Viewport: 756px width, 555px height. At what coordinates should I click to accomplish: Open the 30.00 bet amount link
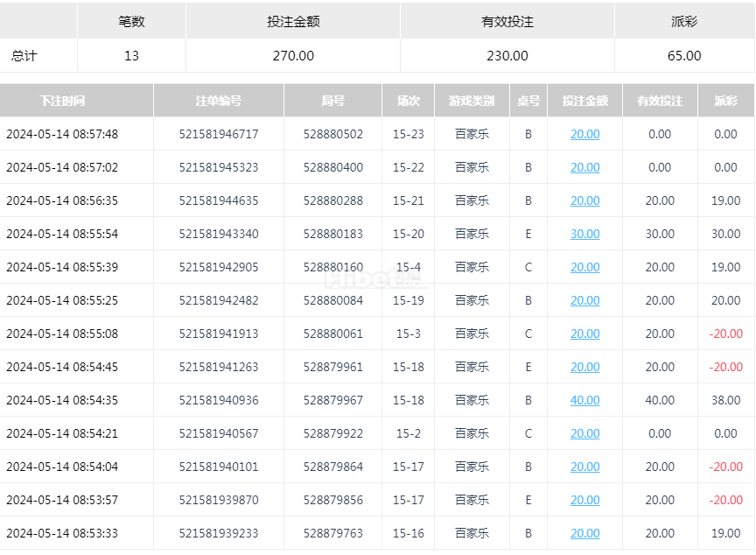pos(584,234)
